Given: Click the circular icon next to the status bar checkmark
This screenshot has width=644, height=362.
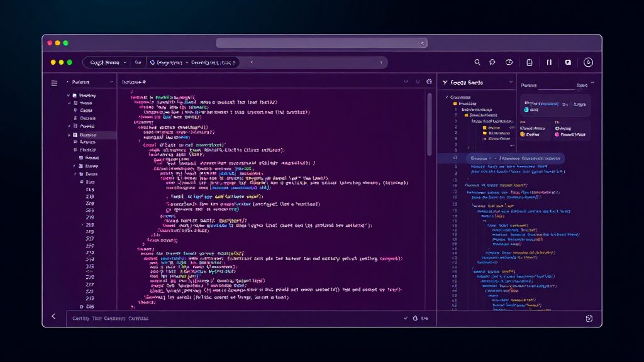Looking at the screenshot, I should [x=415, y=318].
